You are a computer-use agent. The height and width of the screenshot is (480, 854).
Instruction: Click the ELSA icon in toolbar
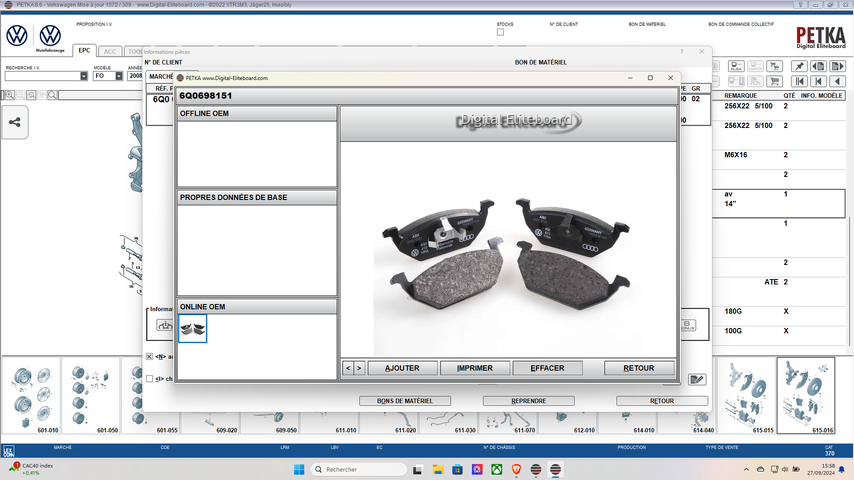tap(736, 66)
